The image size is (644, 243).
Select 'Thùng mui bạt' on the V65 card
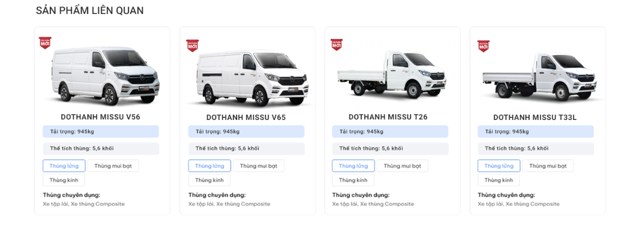coord(258,166)
